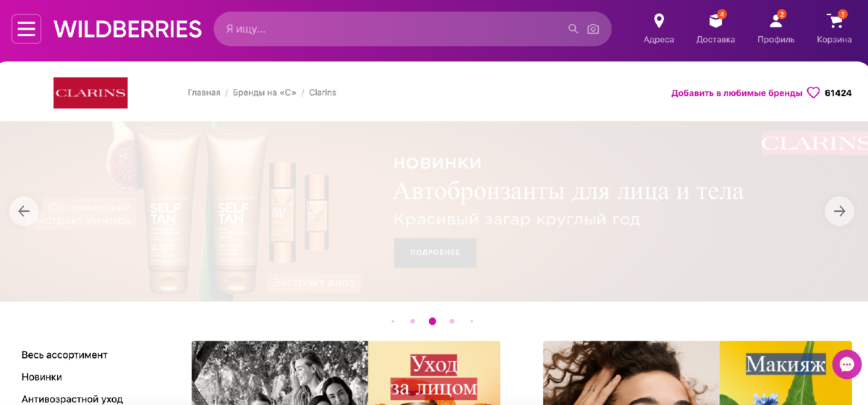Click 'Автобронзанты для лица и тела' banner heading
The height and width of the screenshot is (405, 868).
click(x=569, y=191)
